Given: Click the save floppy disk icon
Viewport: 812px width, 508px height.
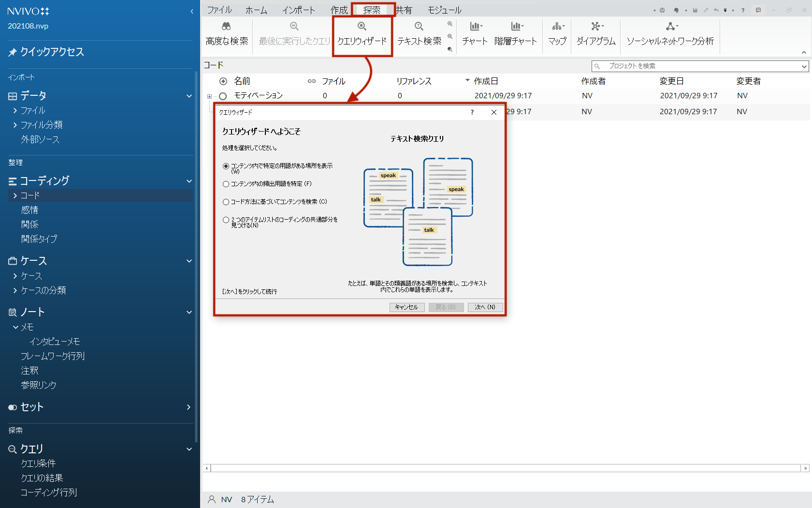Looking at the screenshot, I should (x=695, y=10).
